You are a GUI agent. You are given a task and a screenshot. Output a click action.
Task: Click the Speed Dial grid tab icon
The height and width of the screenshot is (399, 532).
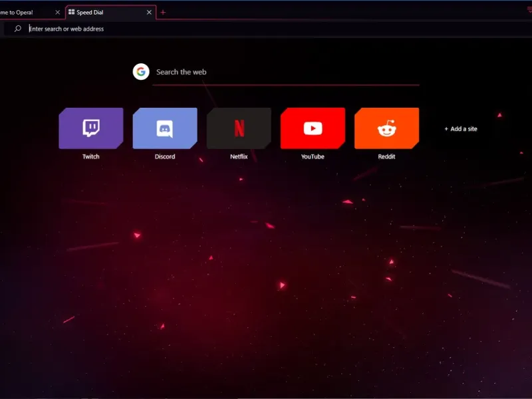click(x=71, y=12)
